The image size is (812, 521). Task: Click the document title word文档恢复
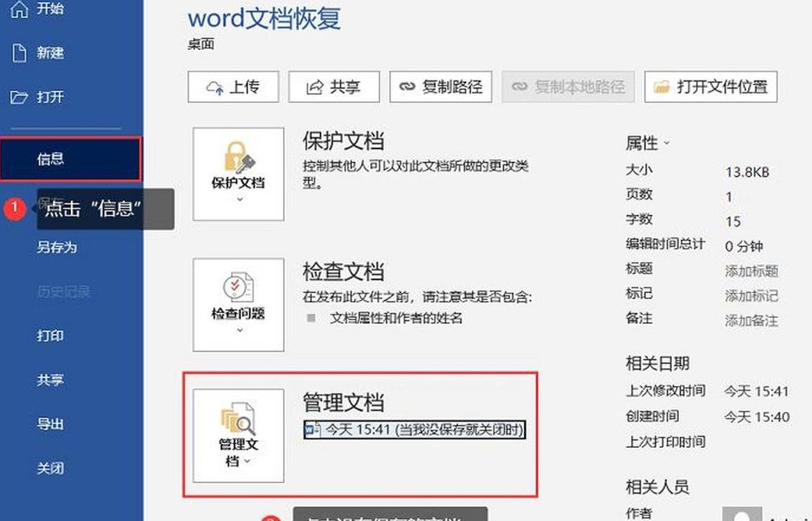click(264, 18)
